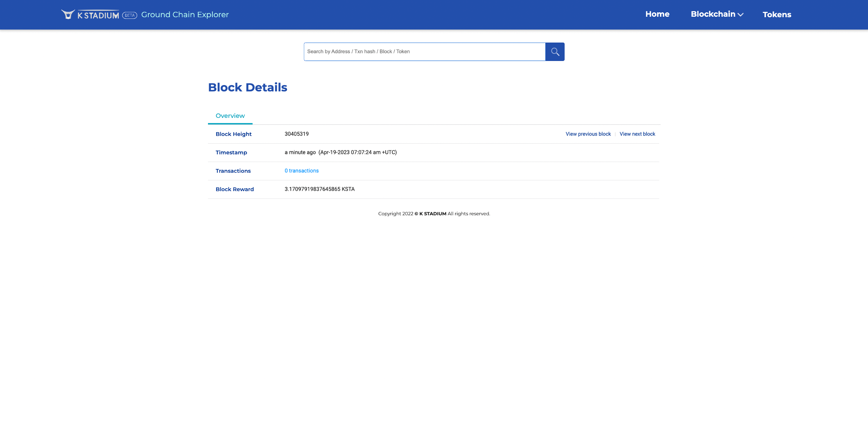Viewport: 868px width, 442px height.
Task: Click the Block Reward row label
Action: (x=235, y=189)
